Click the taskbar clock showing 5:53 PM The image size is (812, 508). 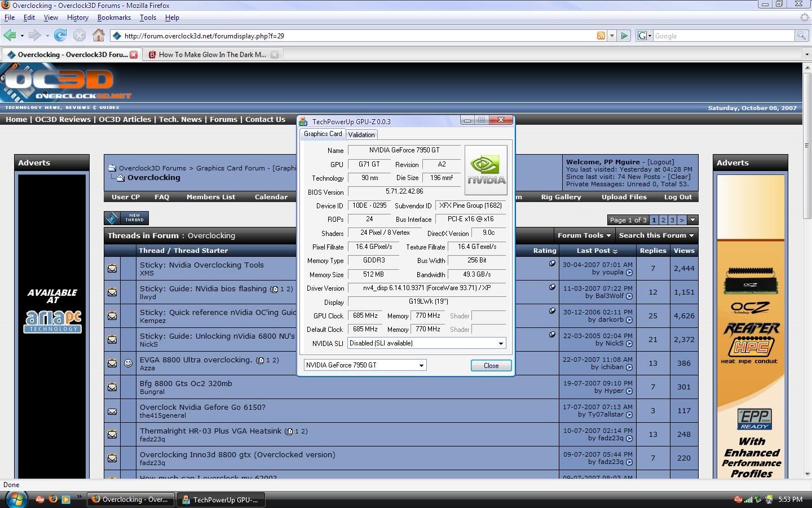(x=790, y=500)
